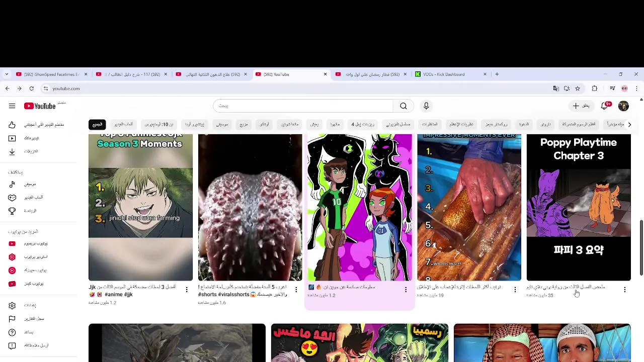This screenshot has width=644, height=362.
Task: Open the media controls icon in Chrome toolbar
Action: [x=612, y=88]
